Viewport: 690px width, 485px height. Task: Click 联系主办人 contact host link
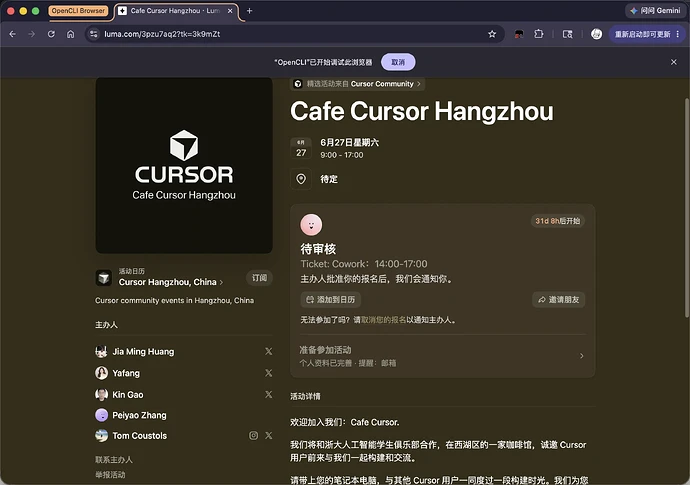pos(114,459)
